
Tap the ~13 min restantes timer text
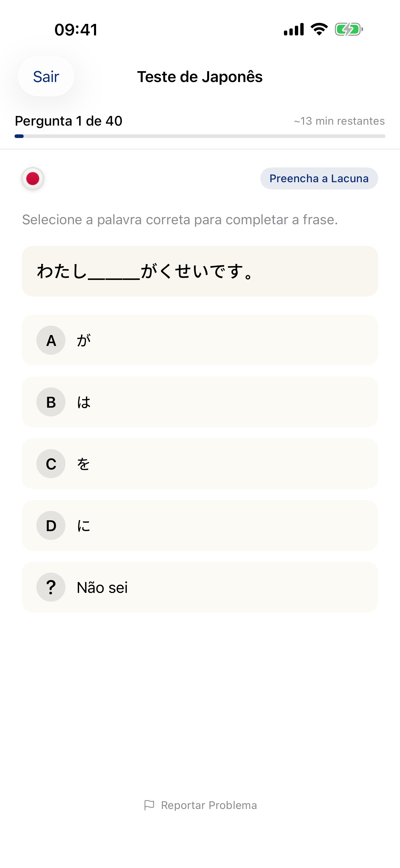coord(338,121)
